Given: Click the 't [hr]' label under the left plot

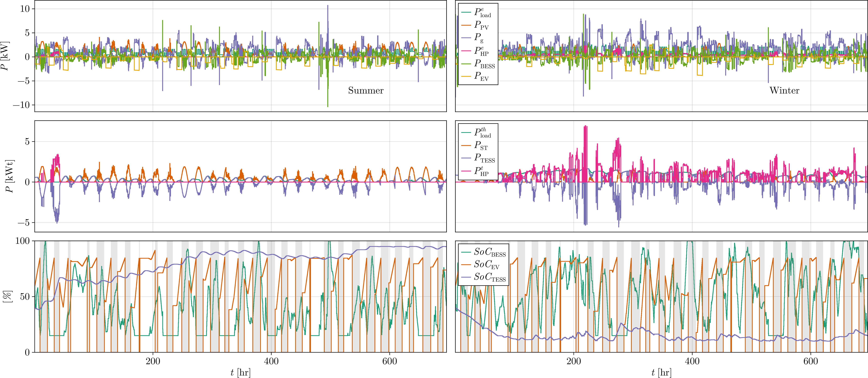Looking at the screenshot, I should click(241, 372).
